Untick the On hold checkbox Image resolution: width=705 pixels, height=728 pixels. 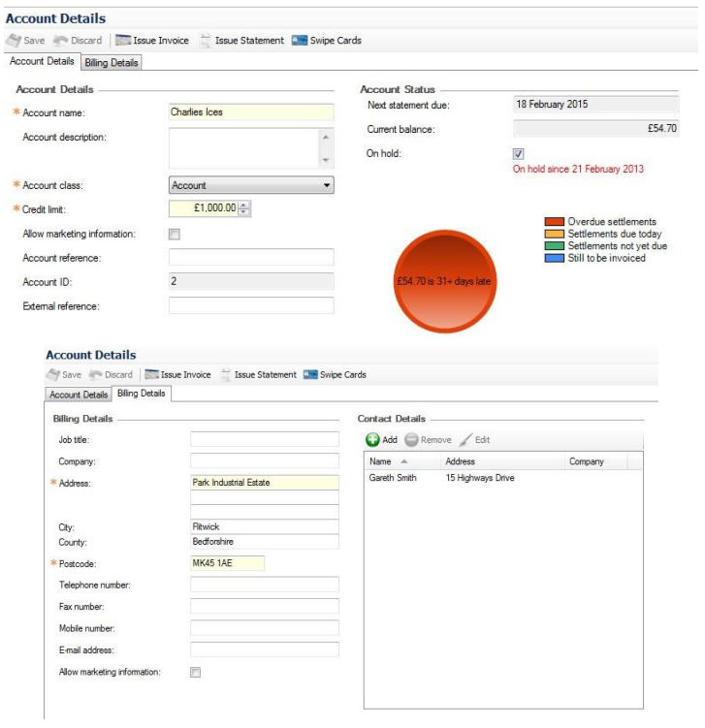pos(518,154)
